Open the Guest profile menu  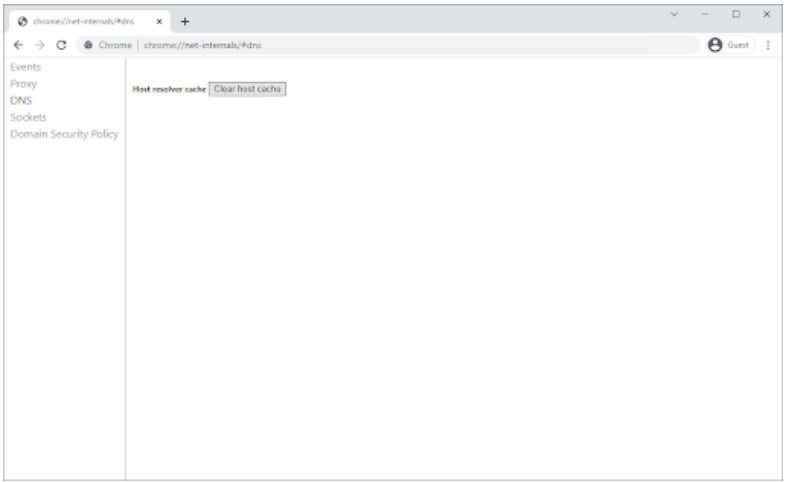click(x=729, y=45)
